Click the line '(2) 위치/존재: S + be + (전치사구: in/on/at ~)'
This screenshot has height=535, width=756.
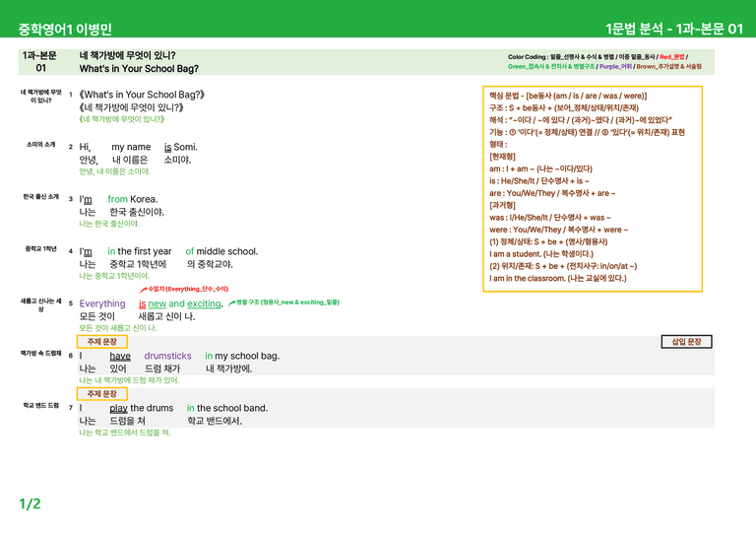[x=563, y=266]
